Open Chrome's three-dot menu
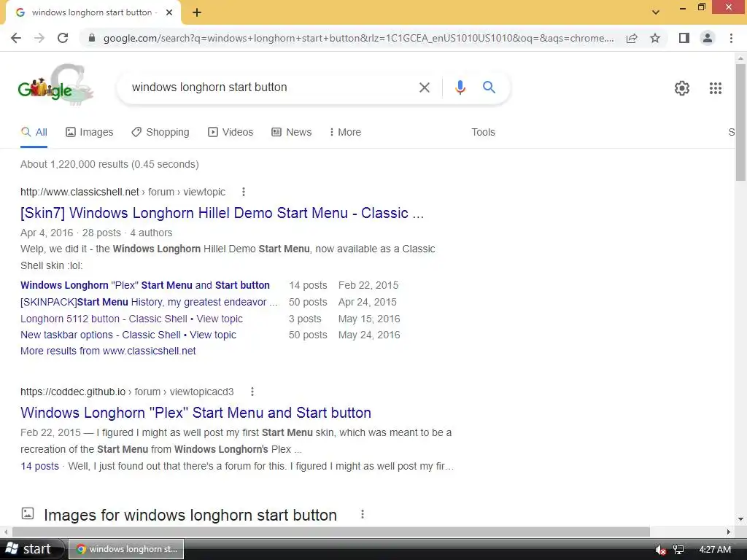This screenshot has width=747, height=560. point(731,38)
